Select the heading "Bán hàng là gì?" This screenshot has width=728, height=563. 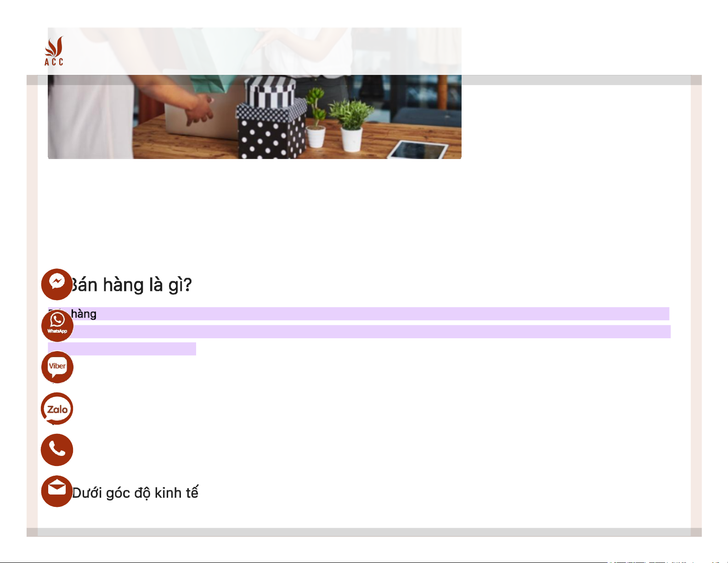point(130,285)
